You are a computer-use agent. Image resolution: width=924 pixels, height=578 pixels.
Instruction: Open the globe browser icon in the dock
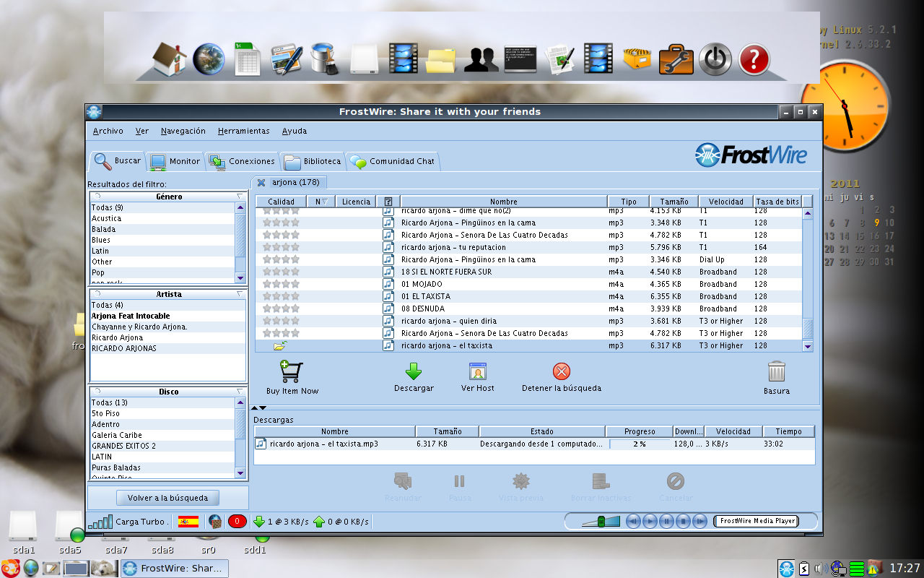coord(209,59)
